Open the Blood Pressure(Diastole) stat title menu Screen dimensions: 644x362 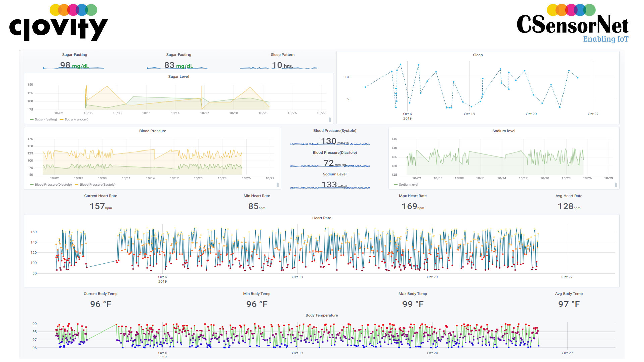(335, 153)
